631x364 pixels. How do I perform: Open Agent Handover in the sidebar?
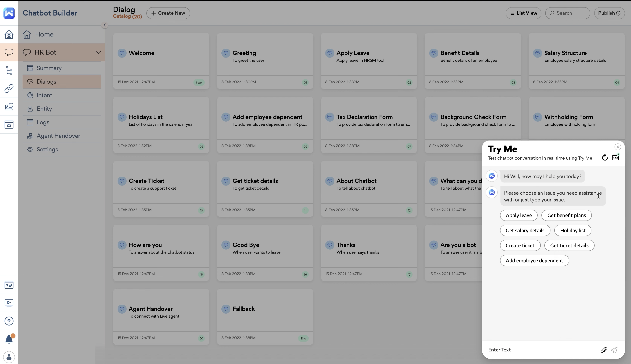click(x=58, y=136)
